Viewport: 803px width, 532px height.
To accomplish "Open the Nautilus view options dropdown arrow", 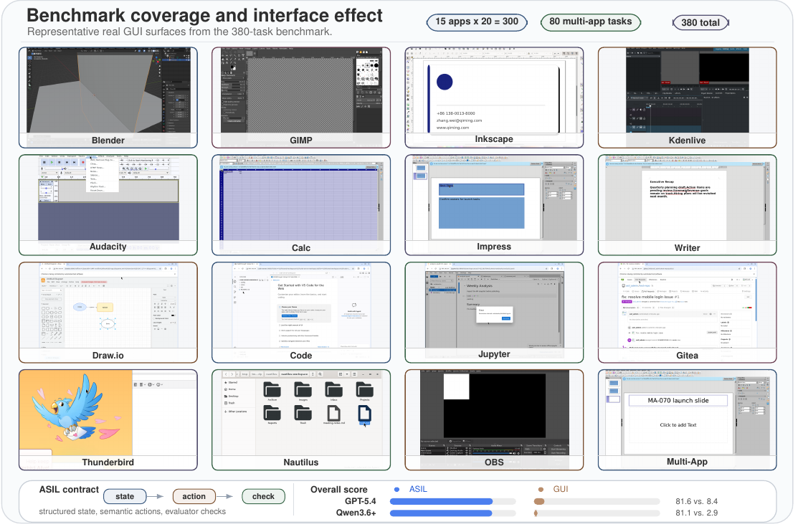I will click(347, 374).
